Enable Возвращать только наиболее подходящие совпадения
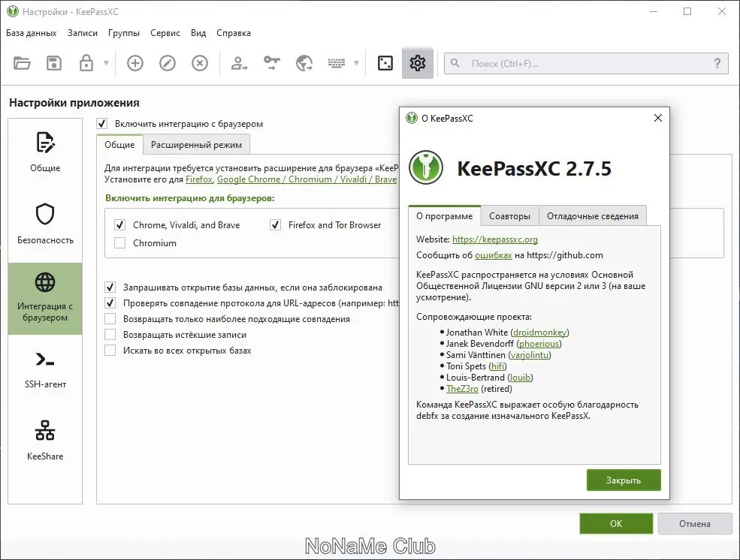The image size is (740, 560). (x=110, y=318)
